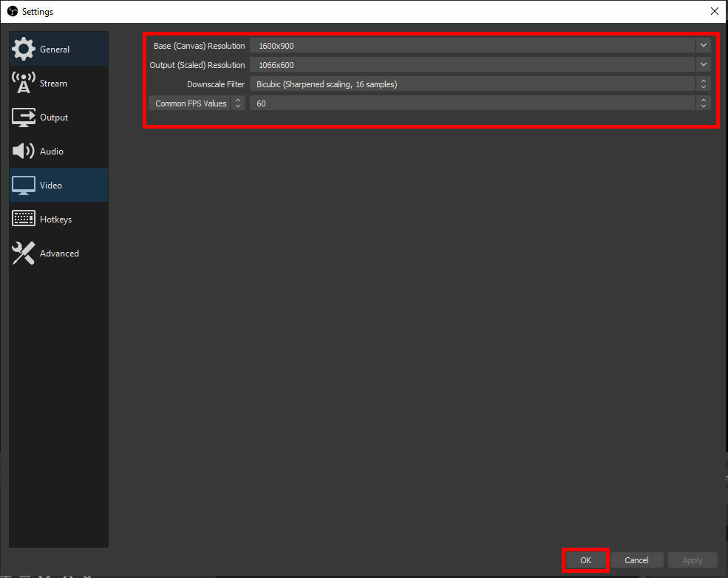Open the Advanced tools icon
Viewport: 728px width, 578px height.
[23, 253]
